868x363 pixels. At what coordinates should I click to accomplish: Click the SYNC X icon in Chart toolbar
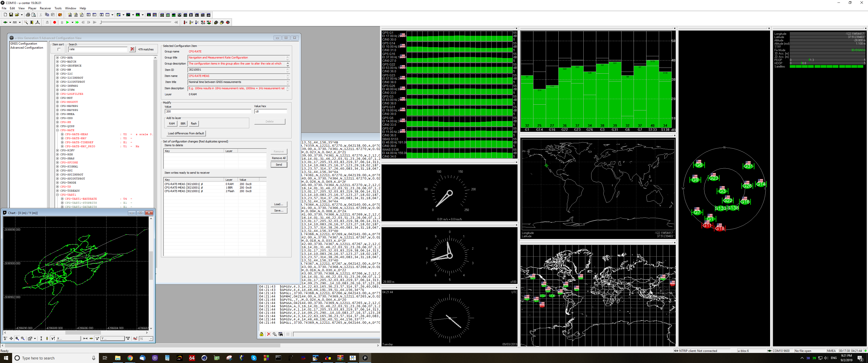[x=128, y=338]
